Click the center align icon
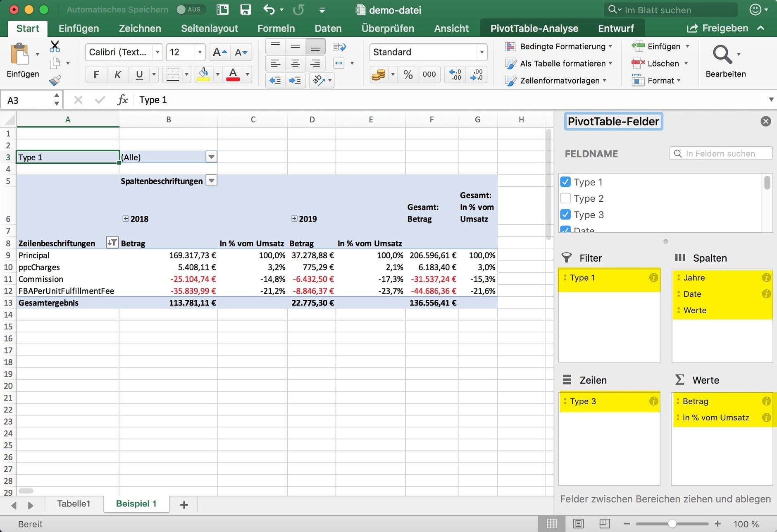Viewport: 777px width, 532px height. coord(295,63)
